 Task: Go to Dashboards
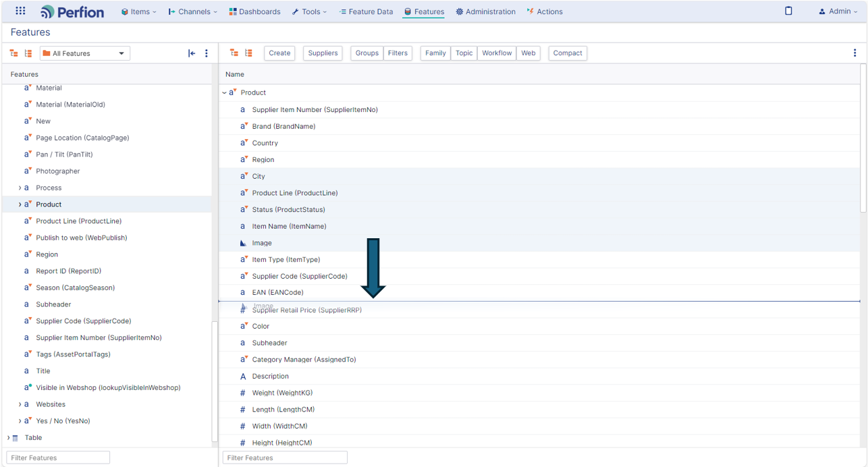click(254, 11)
